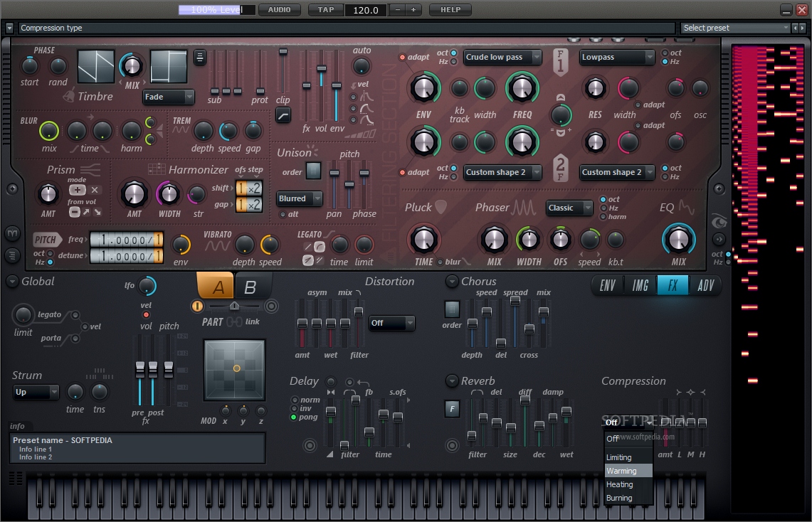The width and height of the screenshot is (812, 522).
Task: Toggle the Chorus order square button
Action: pyautogui.click(x=452, y=309)
